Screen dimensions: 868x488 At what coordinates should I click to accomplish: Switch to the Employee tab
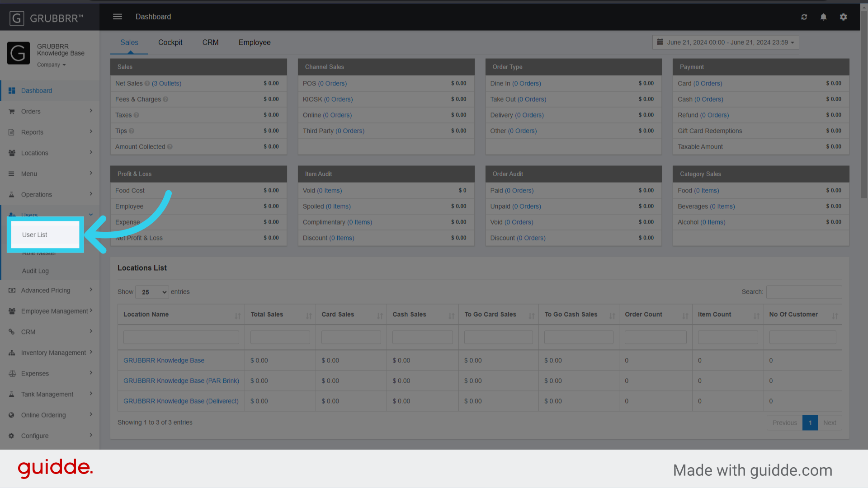(255, 42)
